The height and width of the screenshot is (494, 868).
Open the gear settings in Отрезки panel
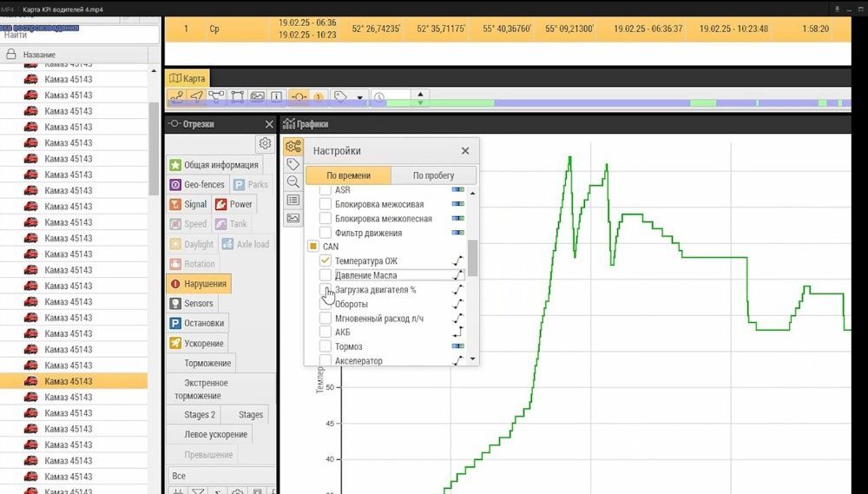[x=265, y=143]
